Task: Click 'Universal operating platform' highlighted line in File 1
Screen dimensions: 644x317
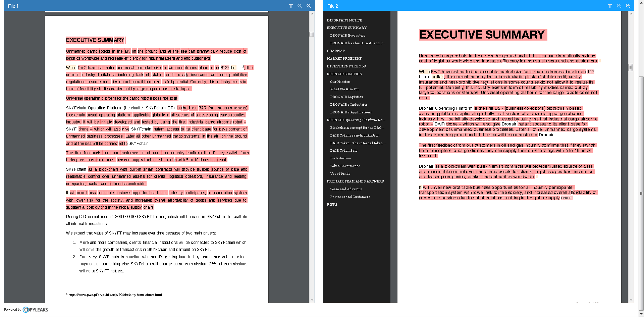Action: point(122,98)
